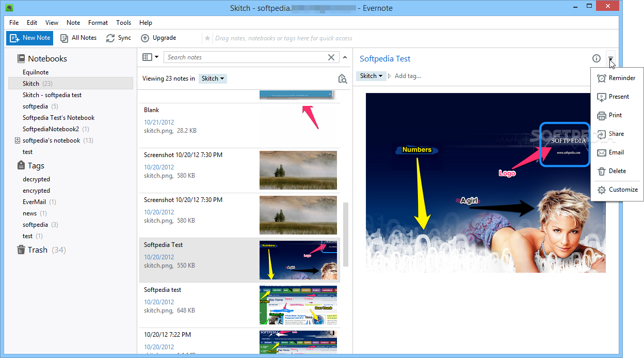Click the New Note button

coord(29,38)
